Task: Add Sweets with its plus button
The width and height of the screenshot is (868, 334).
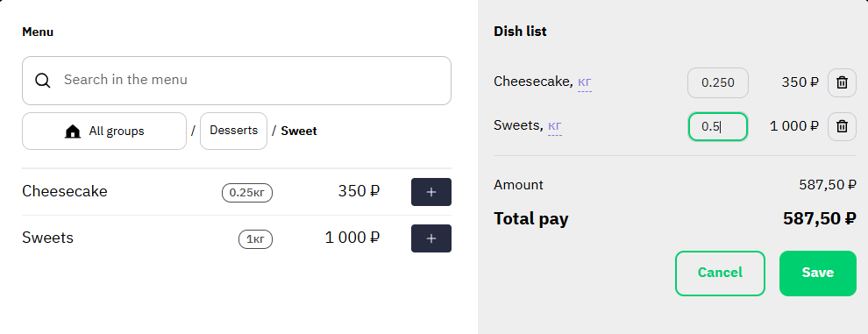Action: click(431, 238)
